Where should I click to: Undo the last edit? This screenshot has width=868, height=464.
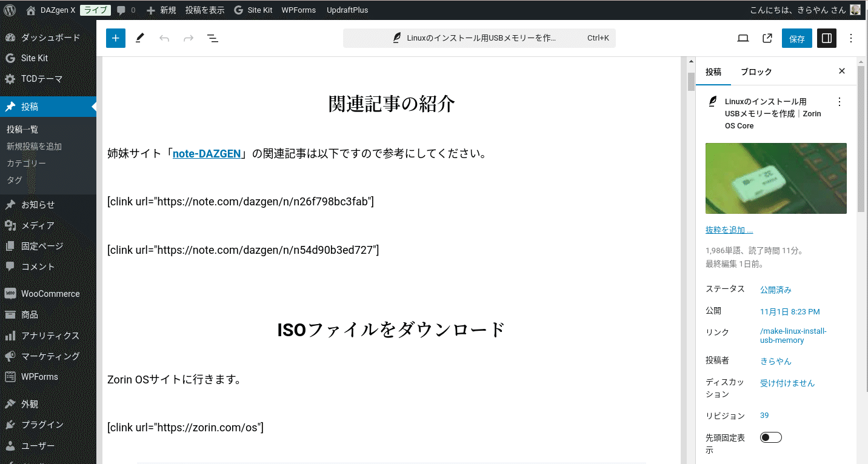164,38
